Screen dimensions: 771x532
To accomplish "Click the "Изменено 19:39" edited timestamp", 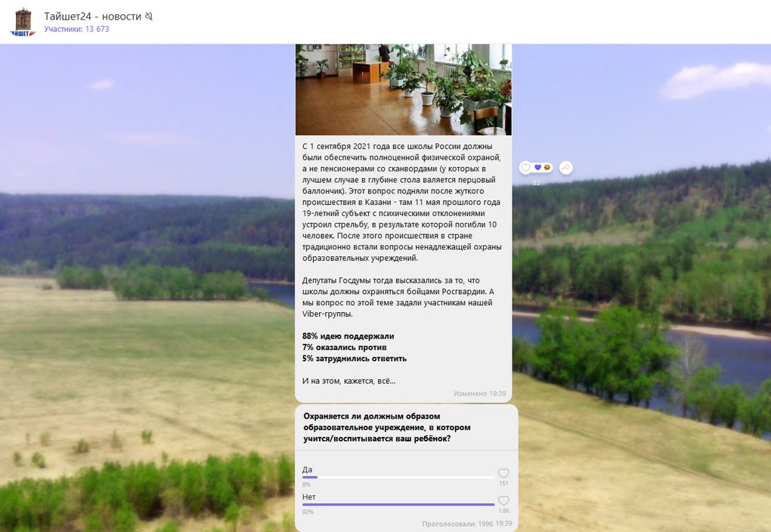I will pos(479,394).
